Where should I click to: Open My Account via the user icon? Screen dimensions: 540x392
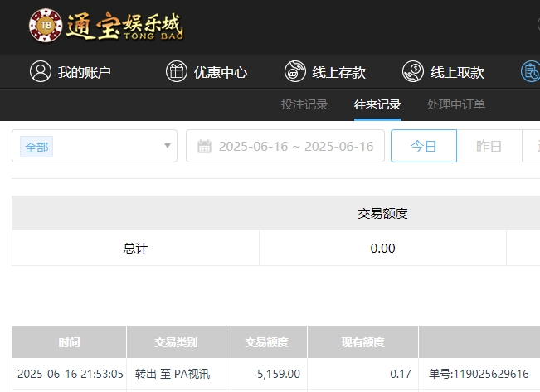[x=41, y=71]
